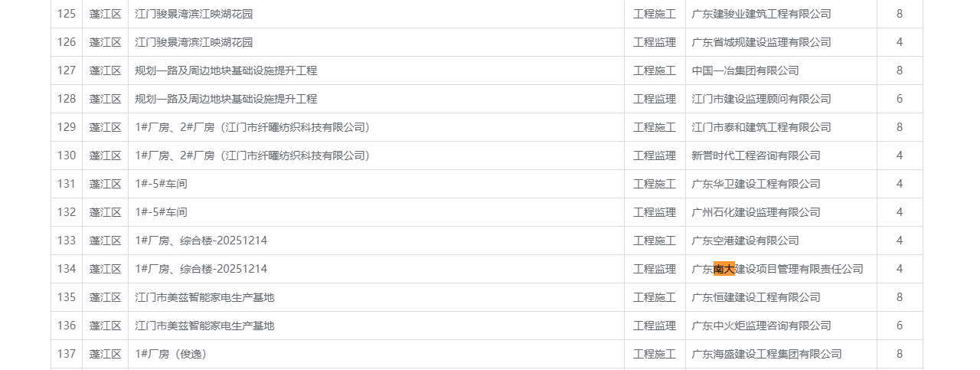The height and width of the screenshot is (370, 980).
Task: Click highlighted 南大 text in row 134
Action: click(x=724, y=269)
